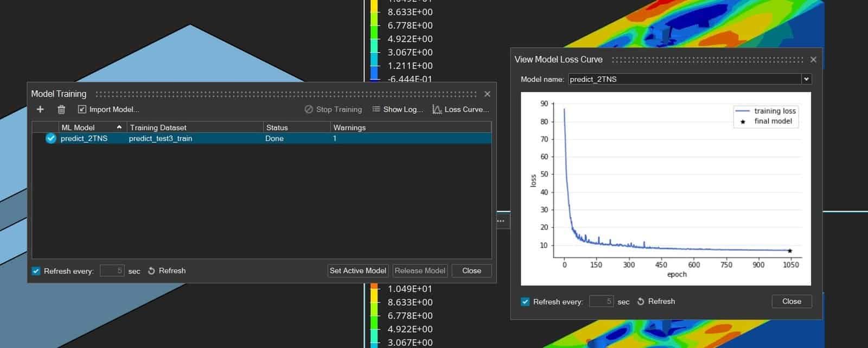Uncheck Refresh every in Loss Curve dialog
868x348 pixels.
coord(525,302)
